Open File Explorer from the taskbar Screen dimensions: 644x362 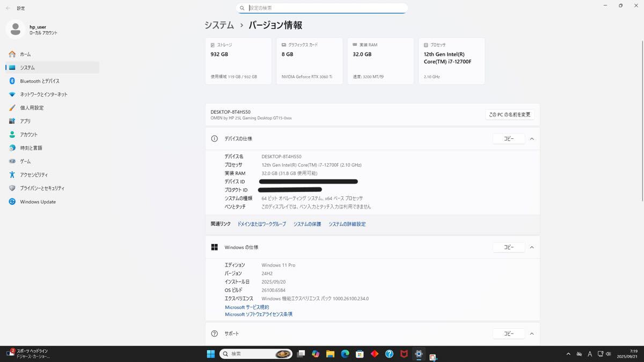pos(331,354)
